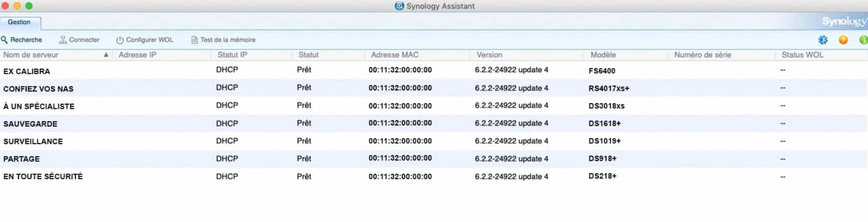
Task: Open settings via the blue gear icon
Action: tap(823, 40)
